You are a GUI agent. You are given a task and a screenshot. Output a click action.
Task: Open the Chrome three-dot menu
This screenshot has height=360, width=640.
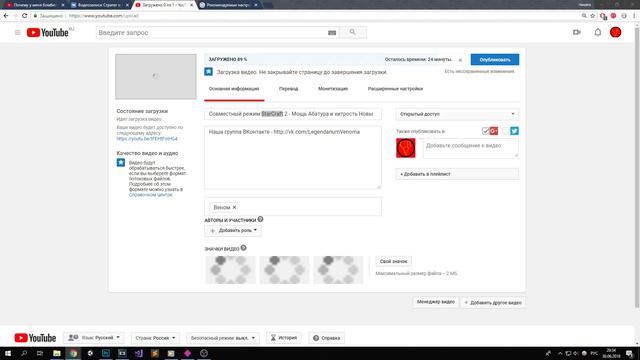[x=634, y=16]
